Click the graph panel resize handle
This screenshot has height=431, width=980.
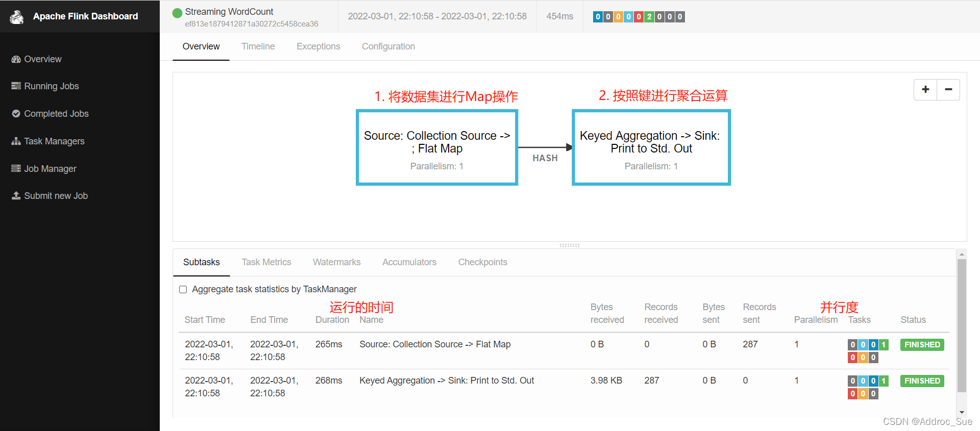(x=570, y=245)
